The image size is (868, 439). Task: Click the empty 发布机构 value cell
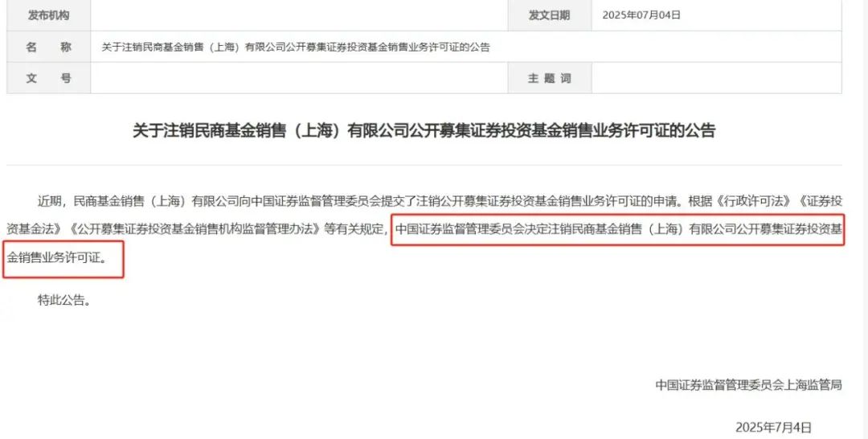(x=299, y=15)
